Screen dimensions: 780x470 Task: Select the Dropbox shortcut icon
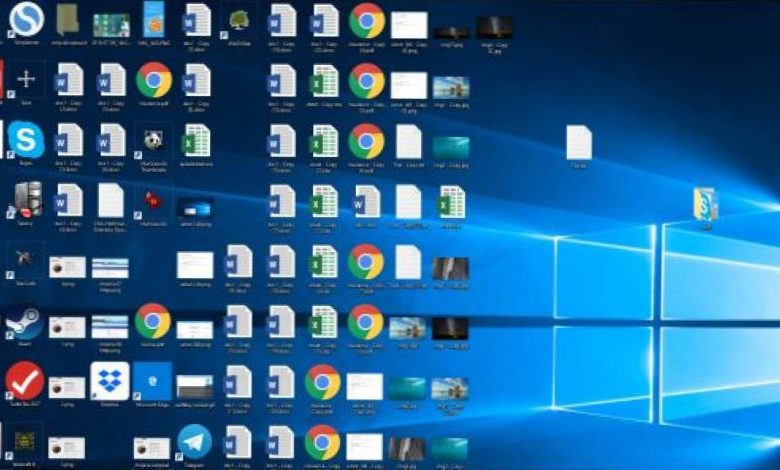pos(110,381)
